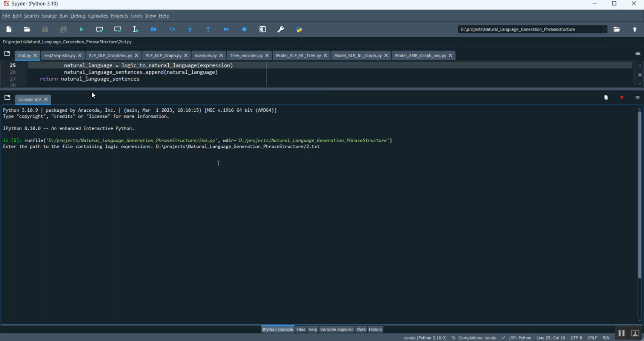The image size is (644, 341).
Task: Open Preferences with the wrench icon
Action: [x=281, y=30]
